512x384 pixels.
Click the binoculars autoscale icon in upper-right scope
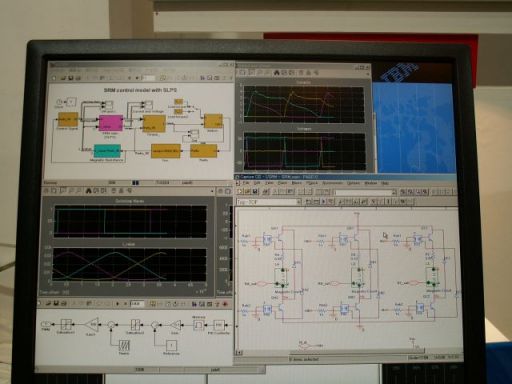pos(276,72)
